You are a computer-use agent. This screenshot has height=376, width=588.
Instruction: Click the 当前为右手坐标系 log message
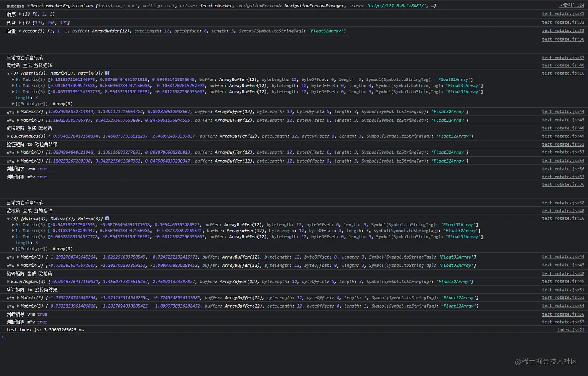tap(24, 203)
